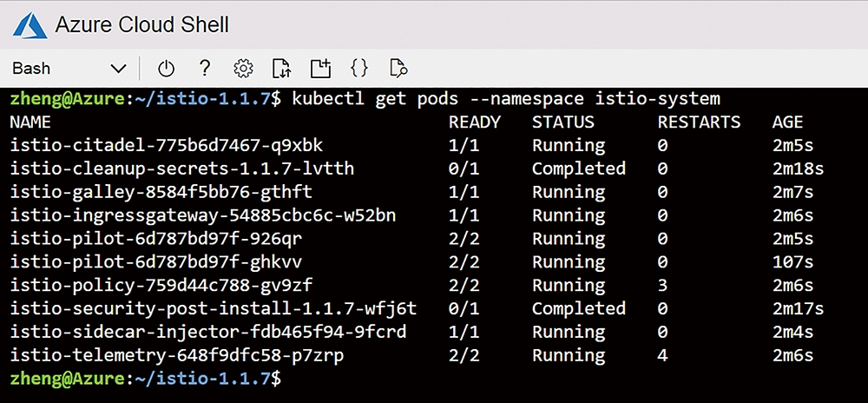
Task: Select the kubectl get pods command text
Action: coord(506,99)
